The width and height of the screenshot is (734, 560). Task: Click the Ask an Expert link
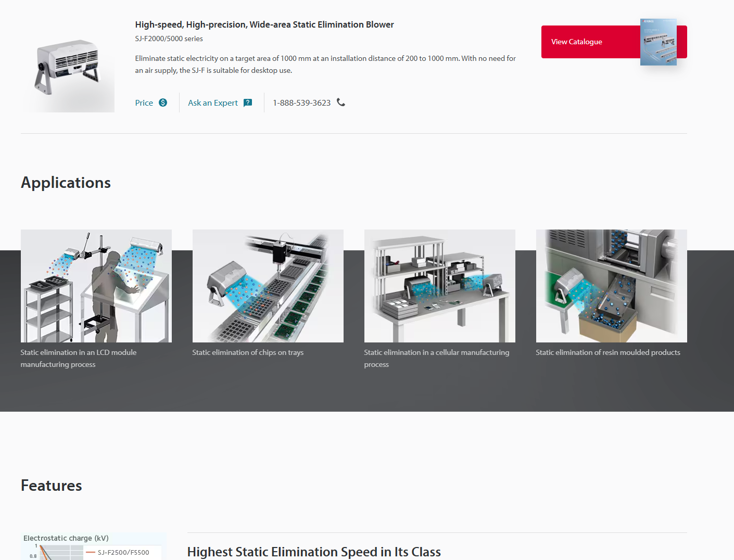pyautogui.click(x=212, y=103)
